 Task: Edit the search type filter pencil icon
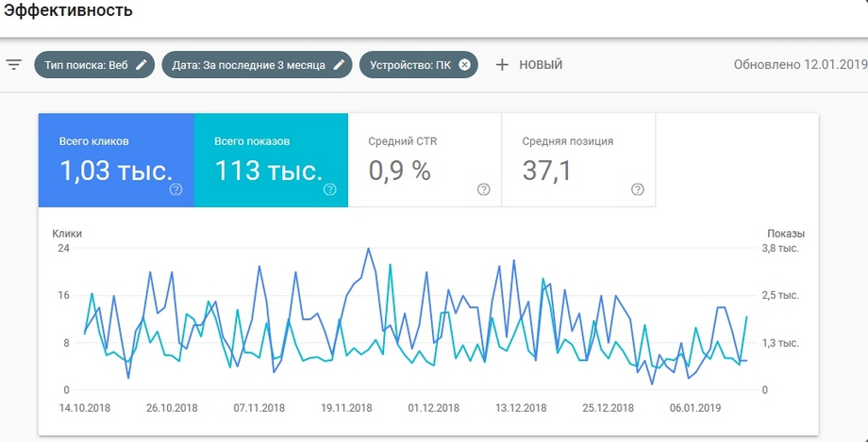click(x=142, y=65)
